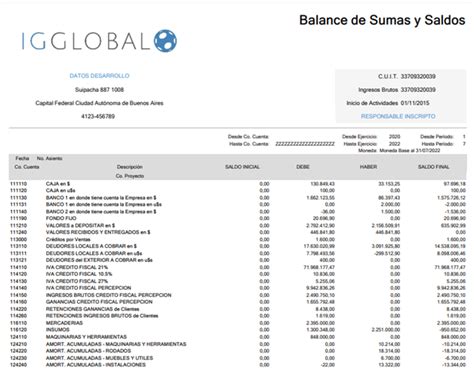Image resolution: width=474 pixels, height=371 pixels.
Task: Click the DEBE column header
Action: tap(303, 167)
